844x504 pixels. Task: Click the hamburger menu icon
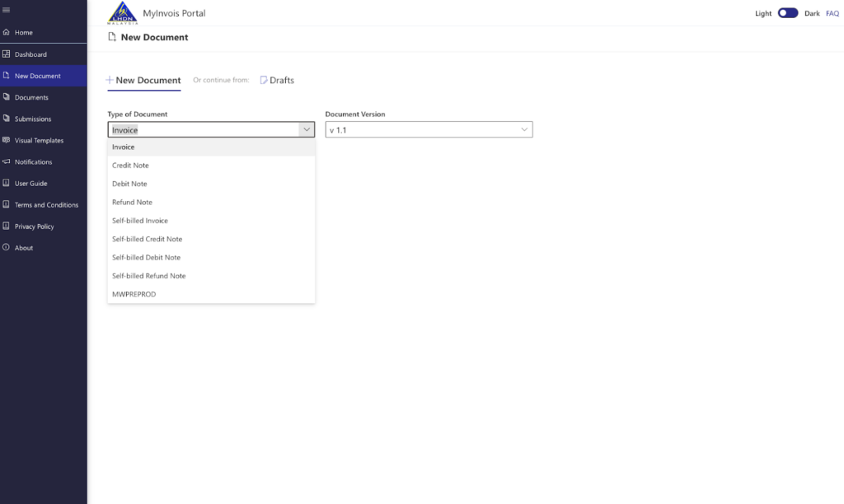pos(7,10)
